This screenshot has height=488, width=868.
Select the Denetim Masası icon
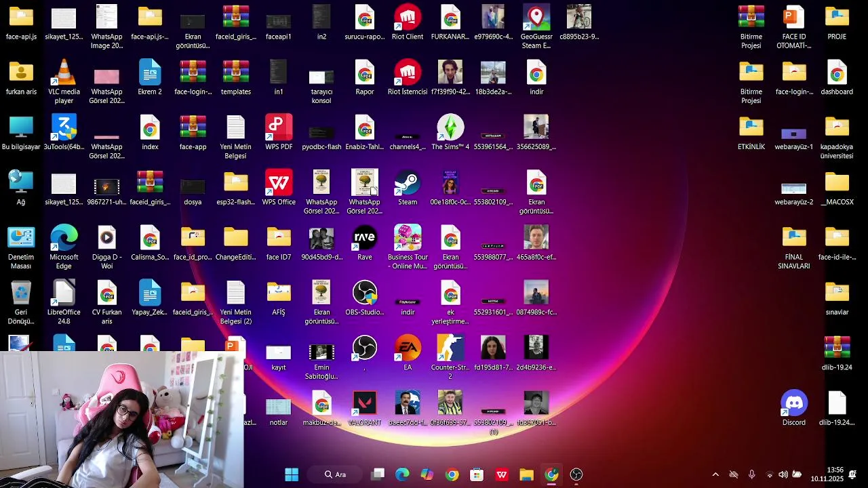[x=21, y=247]
